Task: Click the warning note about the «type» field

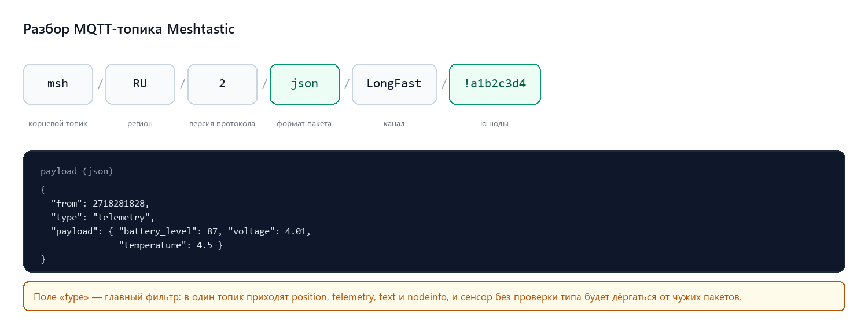Action: point(434,296)
